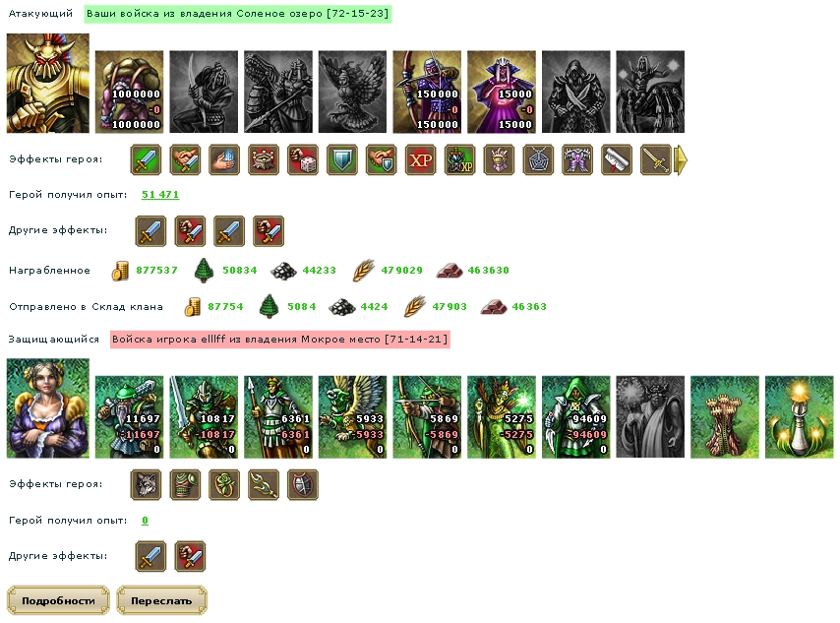Screen dimensions: 840x623
Task: Open defender hero experience 0 link
Action: click(145, 520)
